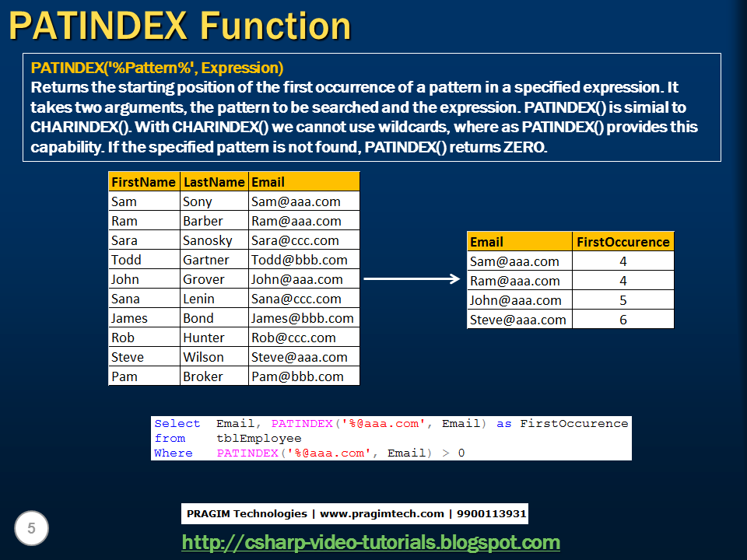Click the FirstOccurence column header

click(622, 241)
